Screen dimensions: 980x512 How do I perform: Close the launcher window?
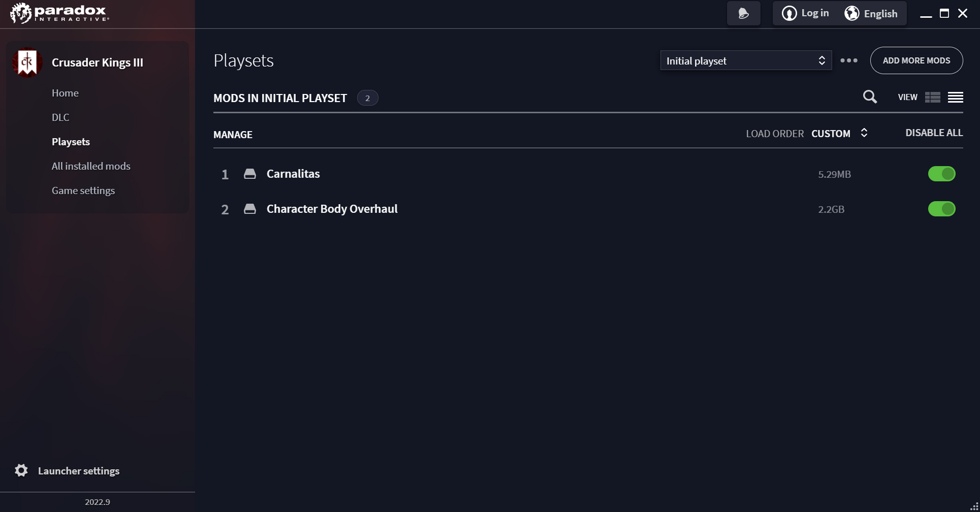pos(963,13)
